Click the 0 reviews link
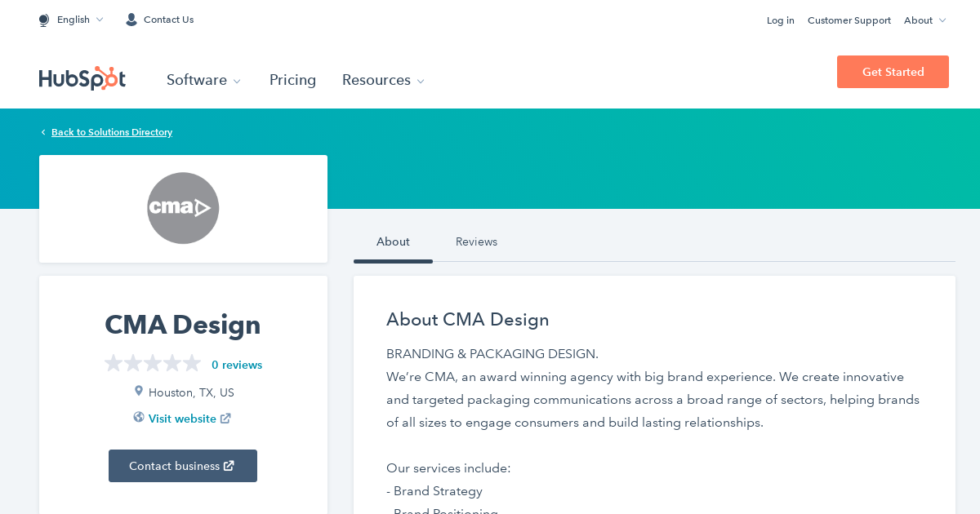The height and width of the screenshot is (514, 980). pyautogui.click(x=237, y=365)
